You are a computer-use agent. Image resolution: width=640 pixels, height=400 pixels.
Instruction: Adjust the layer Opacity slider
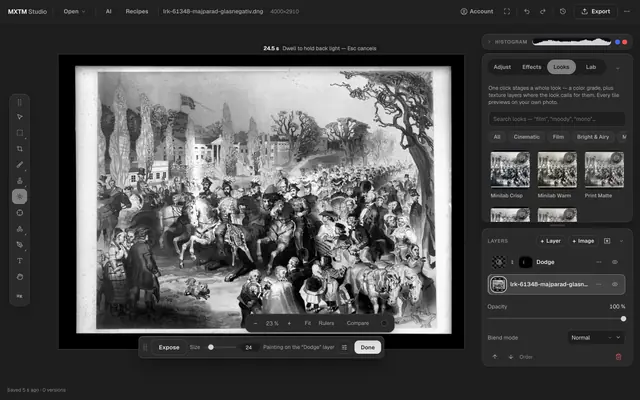(x=556, y=319)
